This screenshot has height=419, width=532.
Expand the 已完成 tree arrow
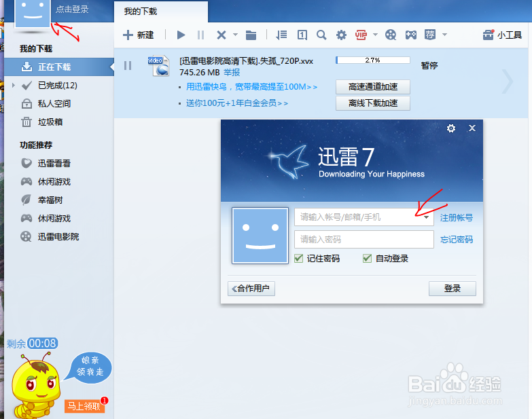click(x=13, y=85)
